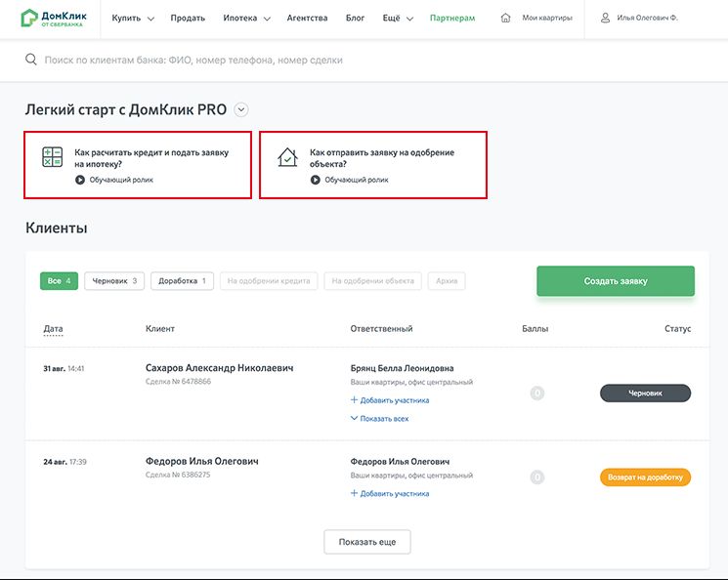
Task: Click deal number Сделка № 6386275
Action: [x=178, y=475]
